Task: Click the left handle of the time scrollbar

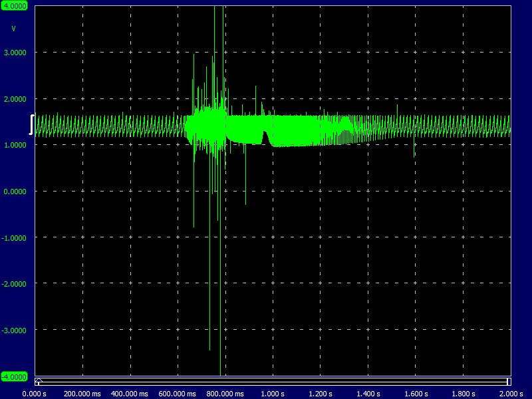Action: [39, 381]
